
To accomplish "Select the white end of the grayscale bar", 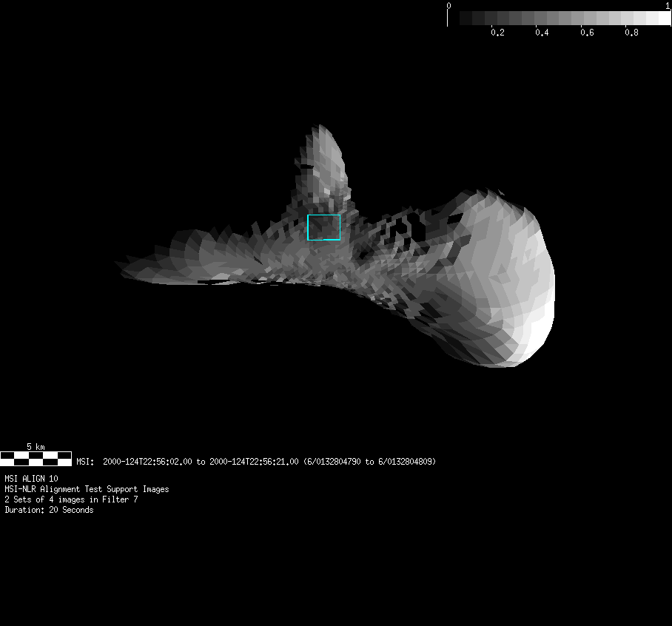I will click(662, 18).
